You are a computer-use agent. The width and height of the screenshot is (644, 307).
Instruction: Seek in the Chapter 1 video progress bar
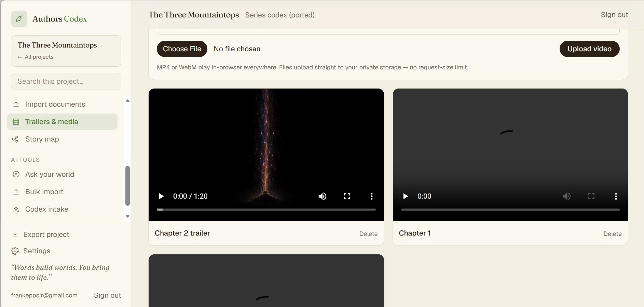pyautogui.click(x=510, y=209)
